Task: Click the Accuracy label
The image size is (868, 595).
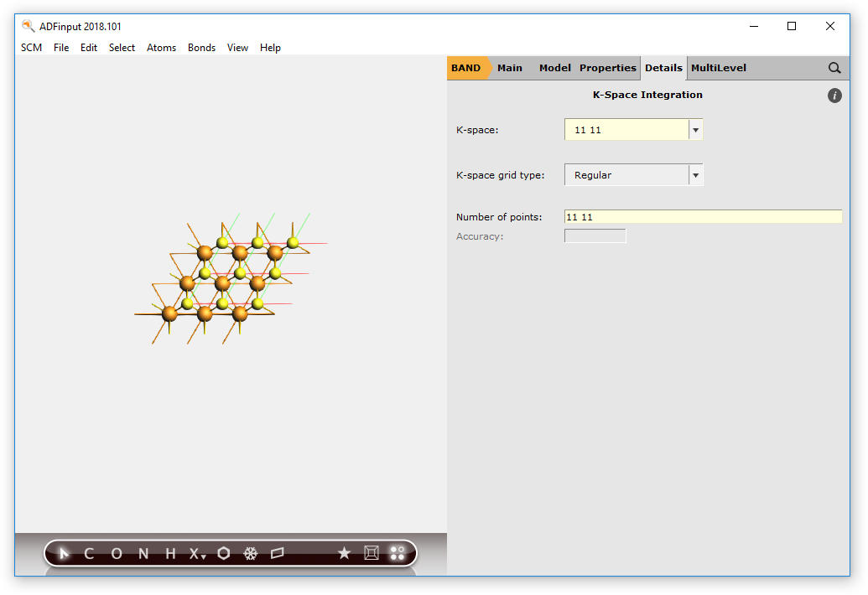Action: coord(480,236)
